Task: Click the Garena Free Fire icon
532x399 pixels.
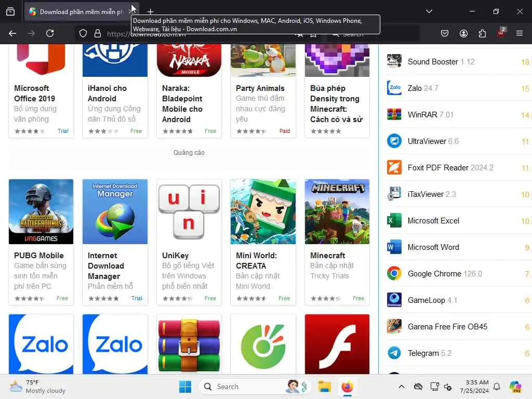Action: [x=394, y=326]
